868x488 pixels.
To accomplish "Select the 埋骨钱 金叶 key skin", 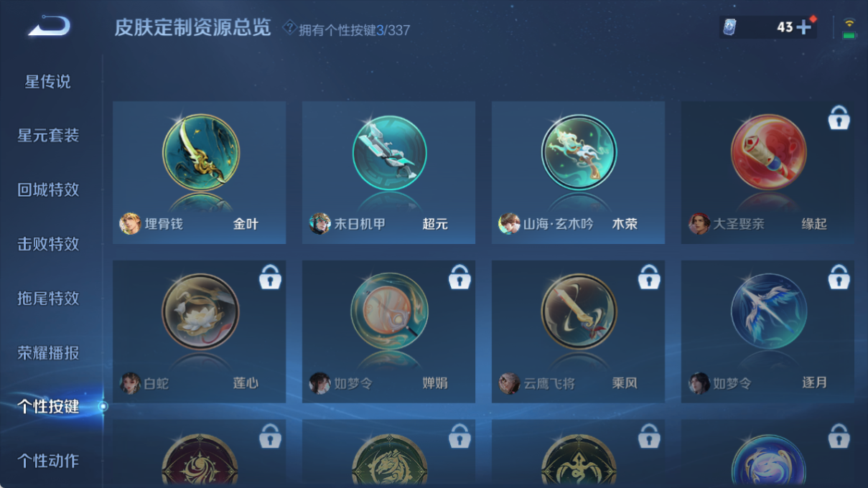I will coord(200,172).
